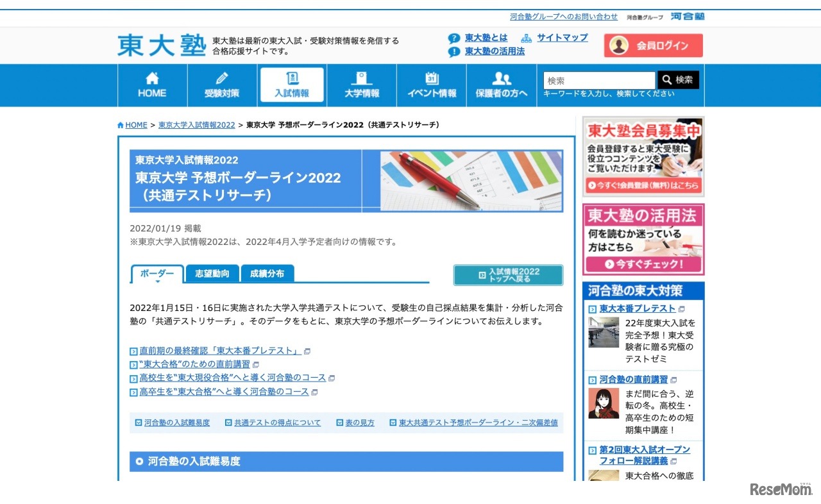Click the exclamation icon beside 東大塾の活用法
Screen dimensions: 821x504
454,52
